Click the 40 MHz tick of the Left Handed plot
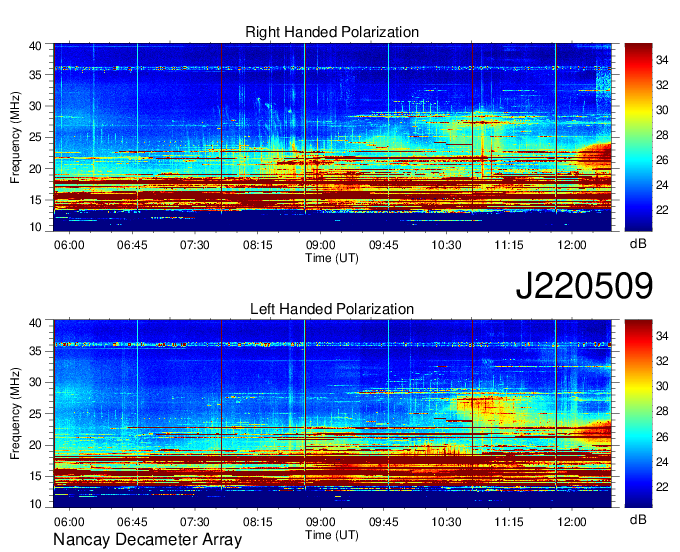680x552 pixels. (x=35, y=322)
